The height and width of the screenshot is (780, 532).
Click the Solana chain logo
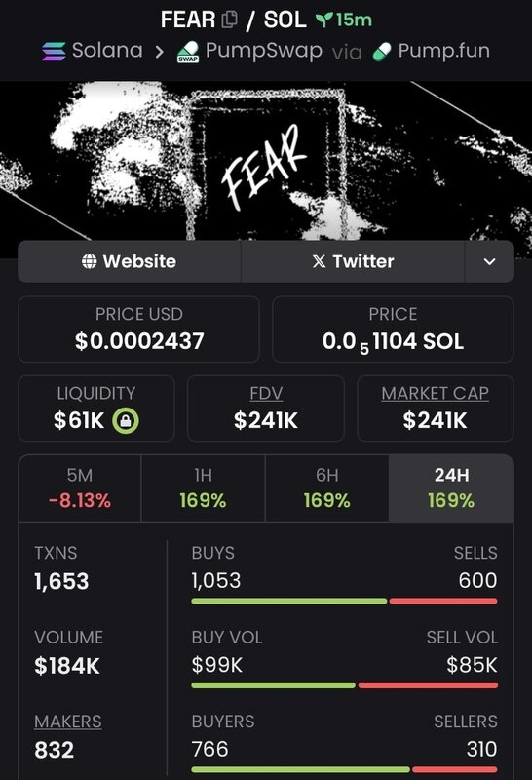point(54,52)
